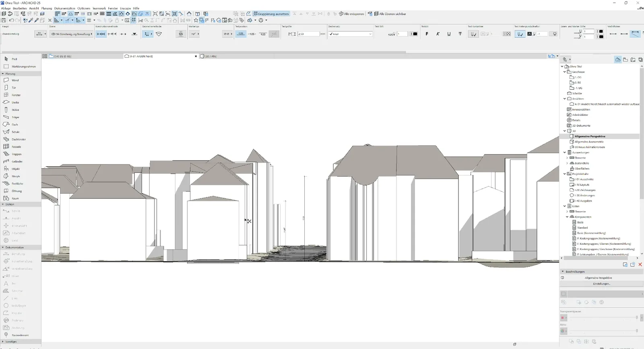This screenshot has width=644, height=349.
Task: Click the Einstellungen... button
Action: (601, 283)
